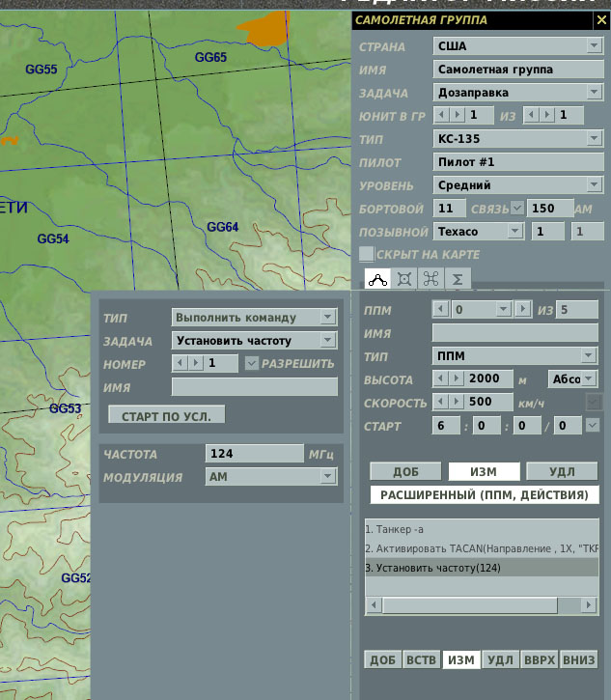Increase group size after Из
Screen dimensions: 611x700
coord(546,115)
